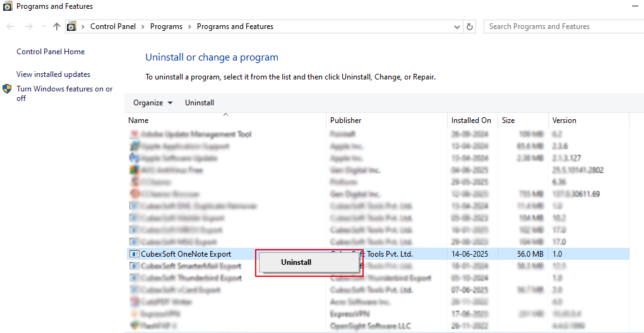This screenshot has height=333, width=644.
Task: Click the Programs and Features title bar icon
Action: click(x=8, y=6)
